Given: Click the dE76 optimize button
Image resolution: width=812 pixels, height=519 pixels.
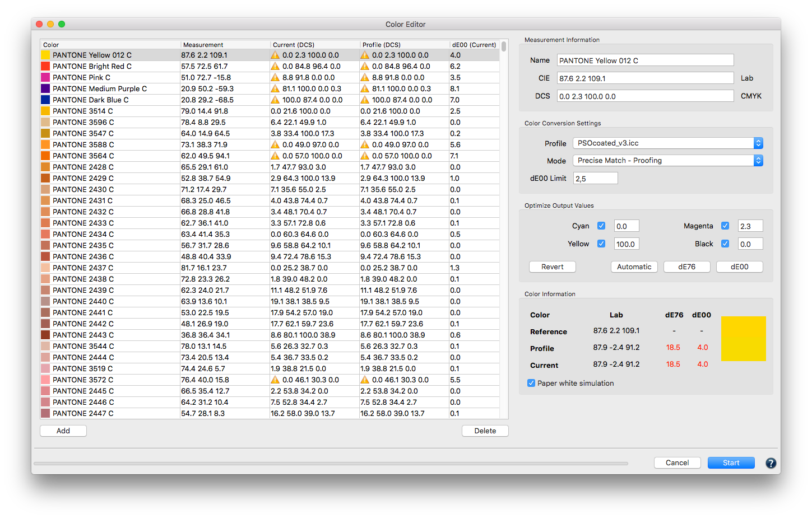Looking at the screenshot, I should [687, 266].
